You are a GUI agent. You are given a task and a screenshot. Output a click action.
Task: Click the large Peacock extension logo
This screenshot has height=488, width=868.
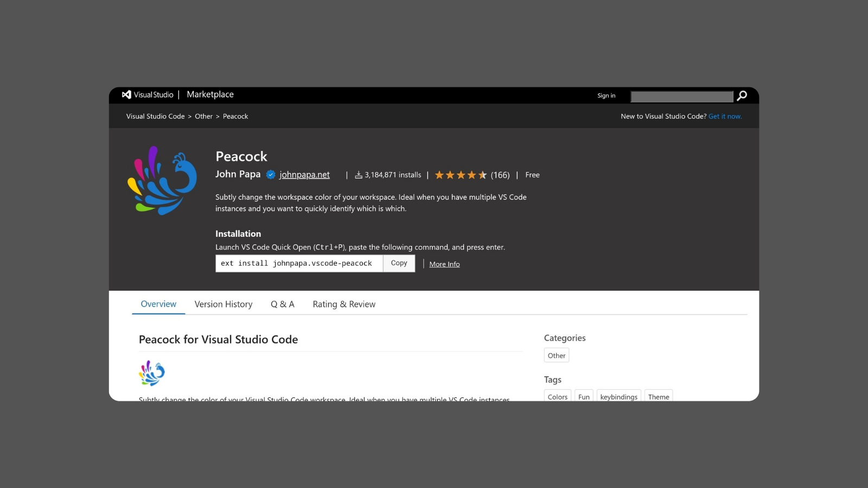pyautogui.click(x=162, y=180)
